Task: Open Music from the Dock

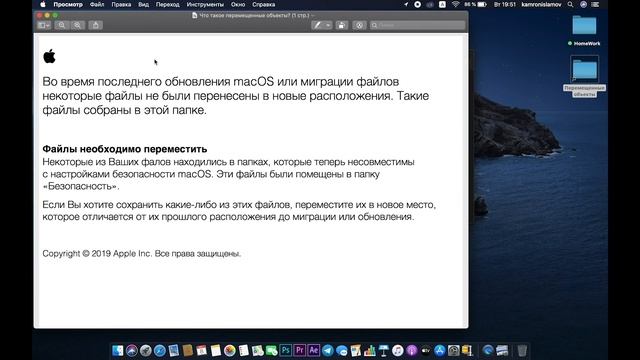Action: tap(398, 351)
